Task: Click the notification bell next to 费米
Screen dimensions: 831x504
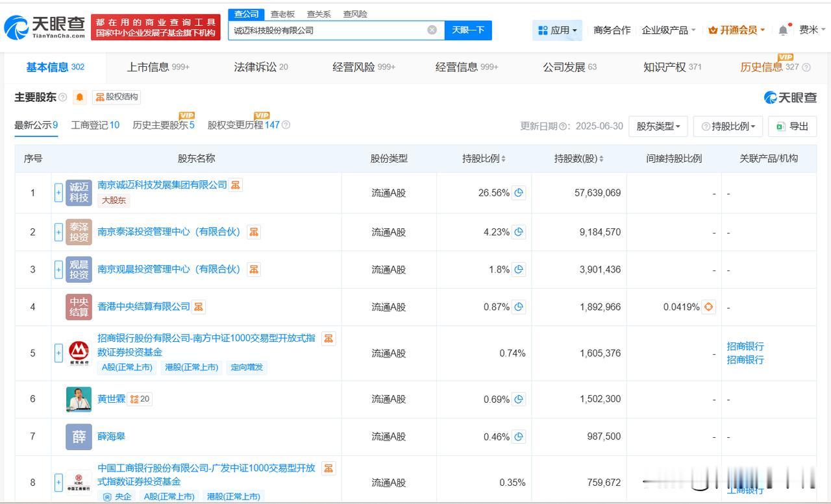Action: (x=784, y=30)
